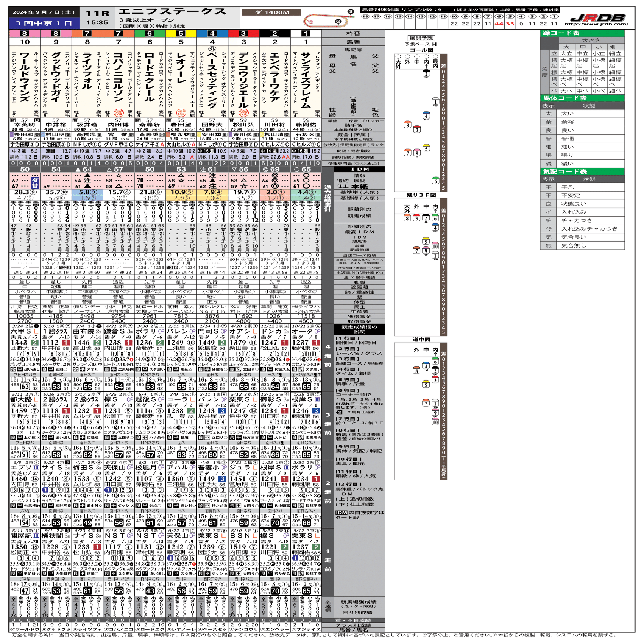The height and width of the screenshot is (644, 644).
Task: Click the 余裕 row in 馬体コード表
Action: click(x=582, y=122)
